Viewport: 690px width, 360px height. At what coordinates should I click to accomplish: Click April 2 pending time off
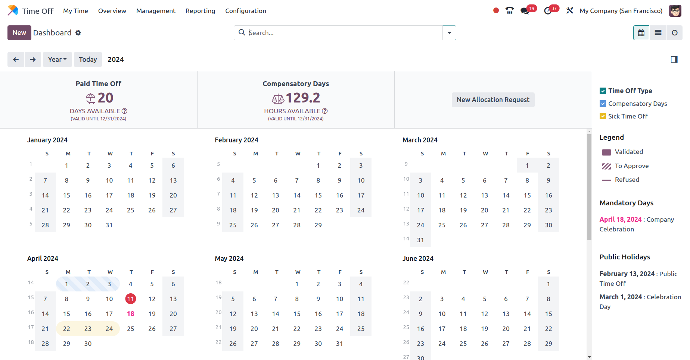coord(88,284)
